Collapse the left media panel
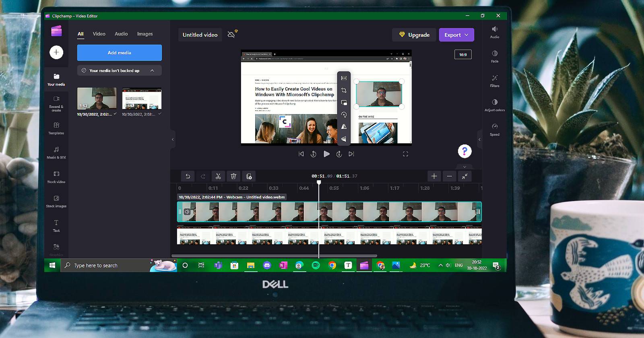Screen dimensions: 644x338 tap(173, 140)
